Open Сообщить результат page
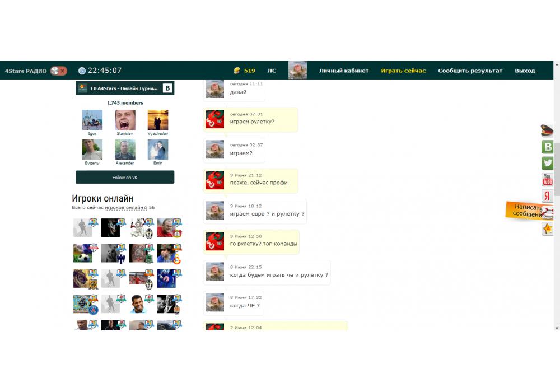This screenshot has width=560, height=392. tap(470, 71)
